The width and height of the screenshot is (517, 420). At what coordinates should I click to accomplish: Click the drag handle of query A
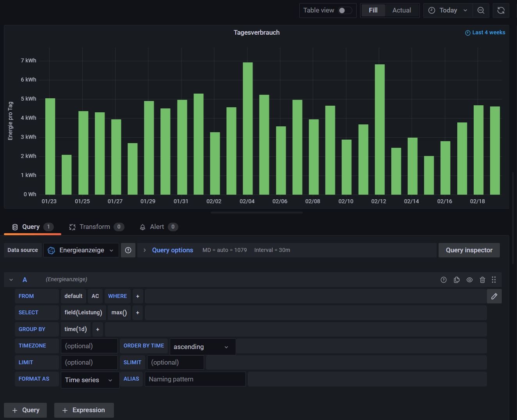click(x=494, y=280)
